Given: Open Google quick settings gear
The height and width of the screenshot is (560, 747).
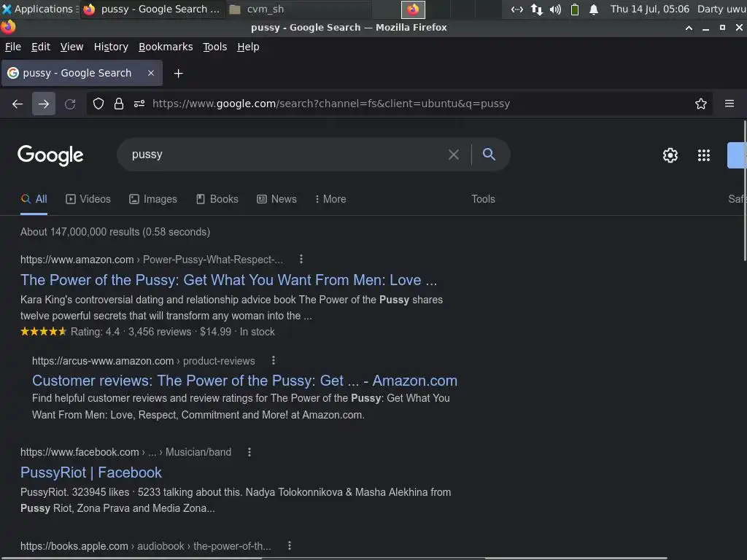Looking at the screenshot, I should tap(670, 155).
